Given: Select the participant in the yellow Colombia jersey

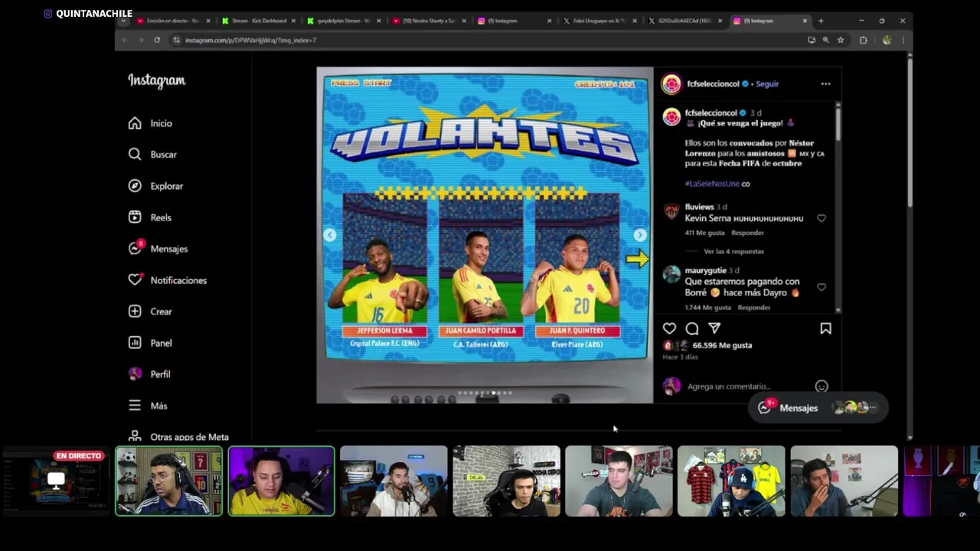Looking at the screenshot, I should tap(281, 481).
